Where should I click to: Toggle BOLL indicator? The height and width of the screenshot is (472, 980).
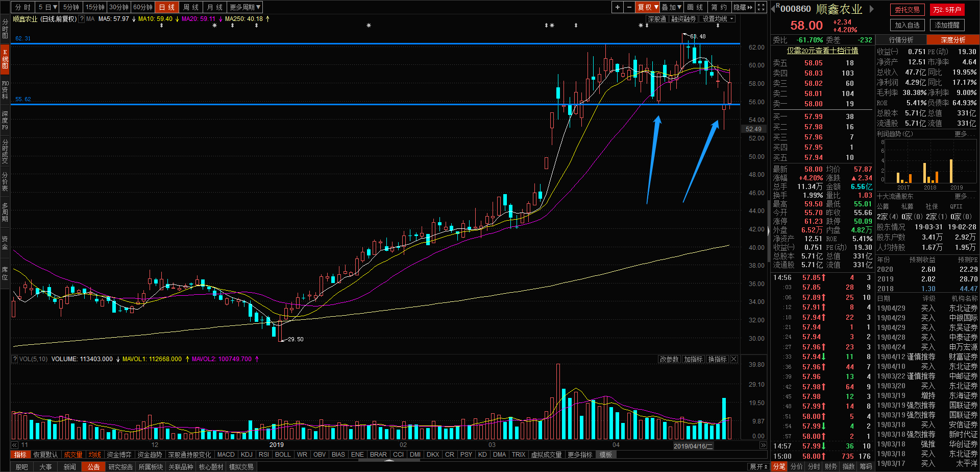pos(283,455)
